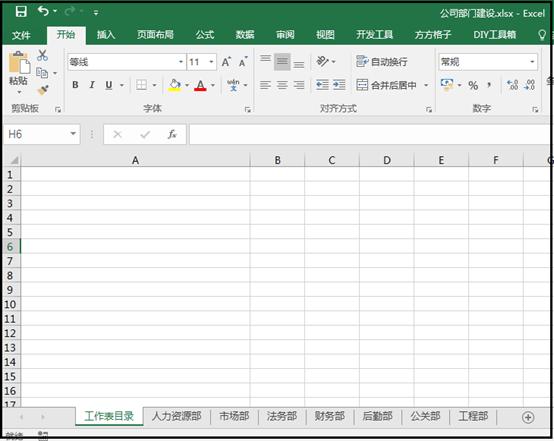Click the Tell Me lightbulb icon
Image resolution: width=554 pixels, height=441 pixels.
point(542,35)
